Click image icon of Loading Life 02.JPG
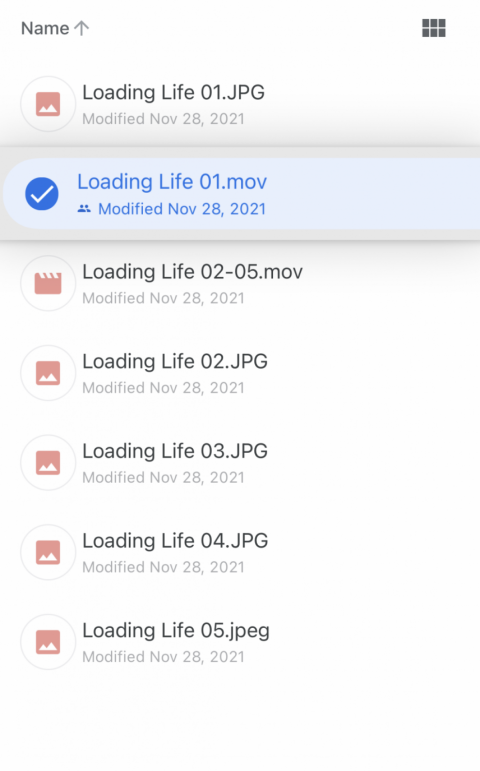The image size is (480, 771). tap(48, 373)
